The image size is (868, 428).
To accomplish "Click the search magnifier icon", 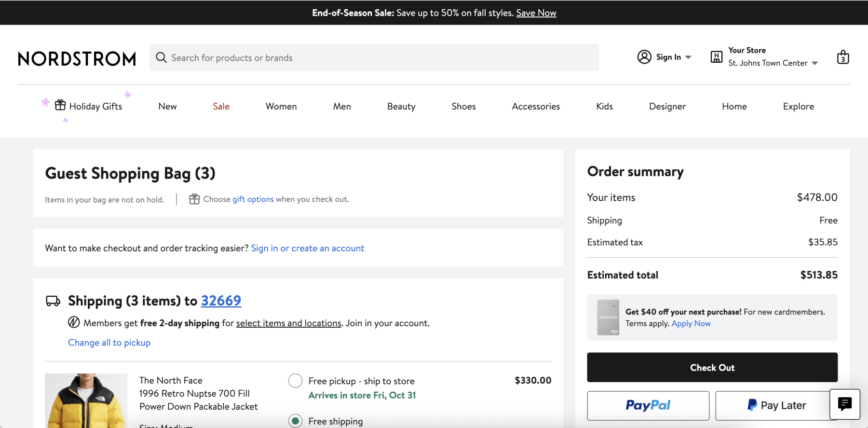I will click(x=161, y=58).
